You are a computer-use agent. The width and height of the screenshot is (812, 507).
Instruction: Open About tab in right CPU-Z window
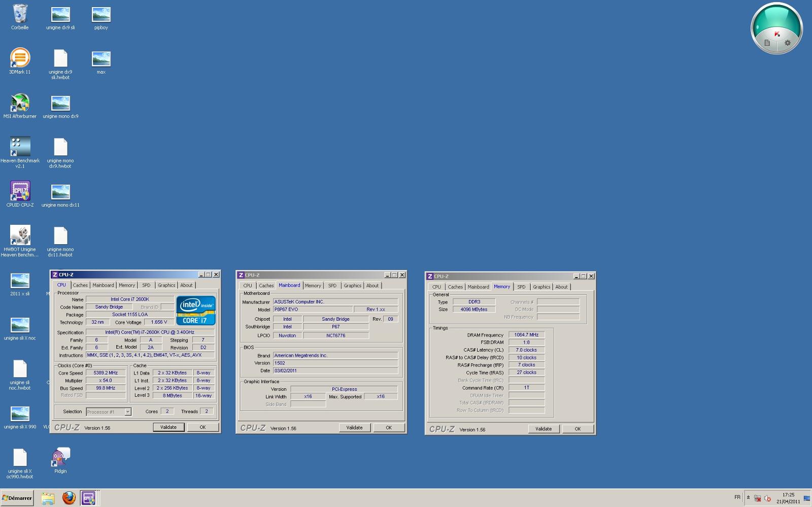(x=561, y=287)
